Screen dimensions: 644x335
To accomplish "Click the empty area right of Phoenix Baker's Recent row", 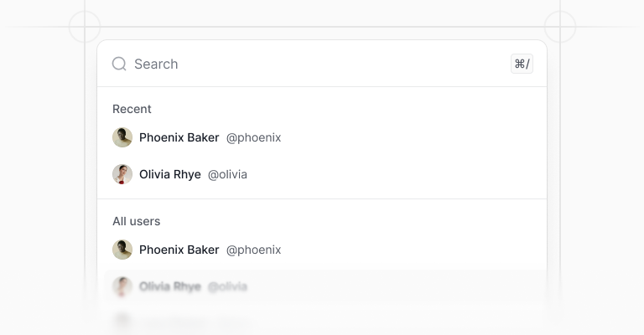I will click(411, 137).
